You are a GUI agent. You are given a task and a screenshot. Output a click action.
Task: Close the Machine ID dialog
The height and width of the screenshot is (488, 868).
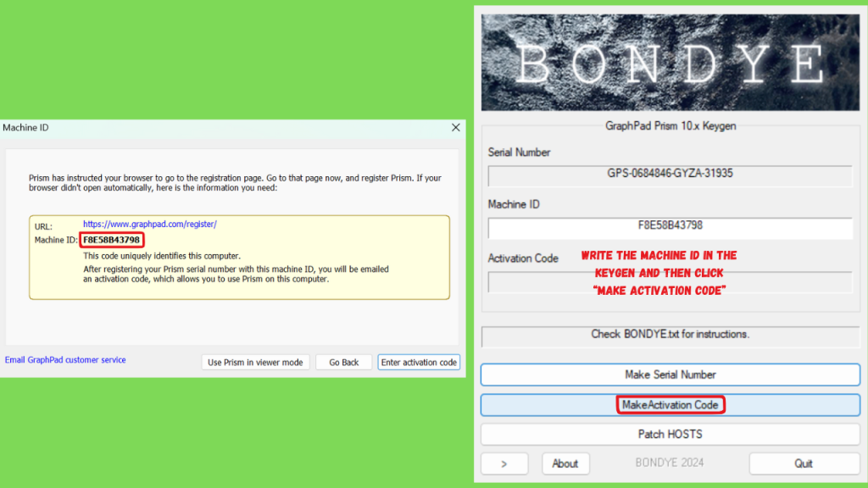(455, 128)
